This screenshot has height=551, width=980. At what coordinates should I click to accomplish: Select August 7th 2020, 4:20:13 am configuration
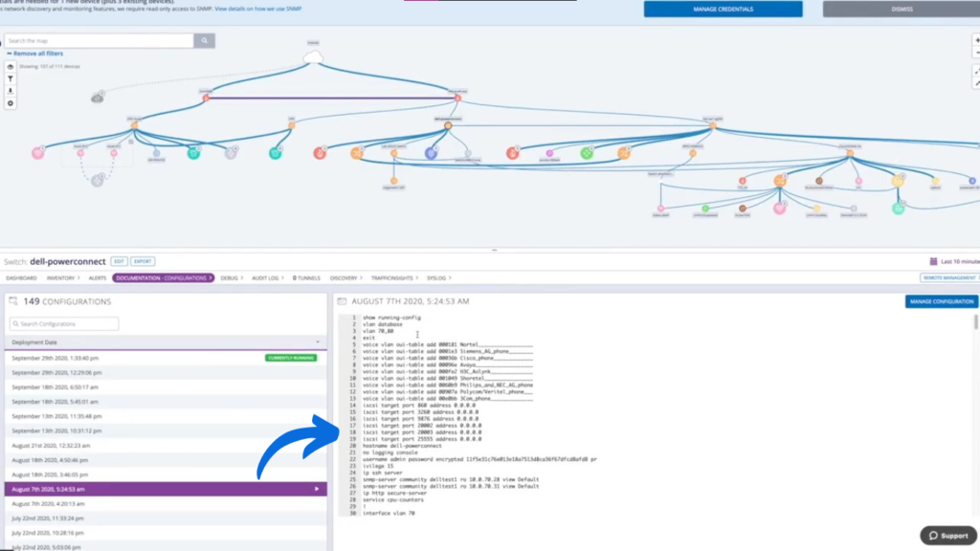pos(166,503)
